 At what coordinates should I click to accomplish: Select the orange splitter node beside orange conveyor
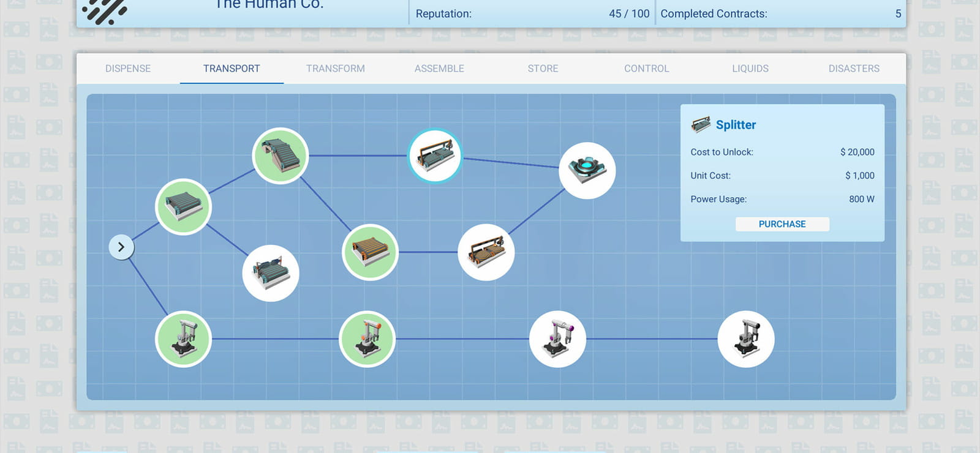pyautogui.click(x=486, y=252)
